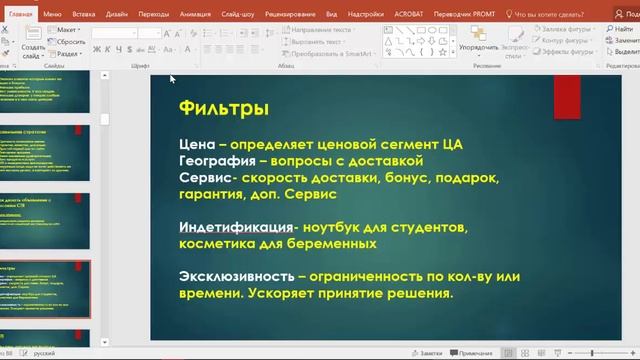This screenshot has height=360, width=640.
Task: Toggle align text left
Action: click(207, 50)
